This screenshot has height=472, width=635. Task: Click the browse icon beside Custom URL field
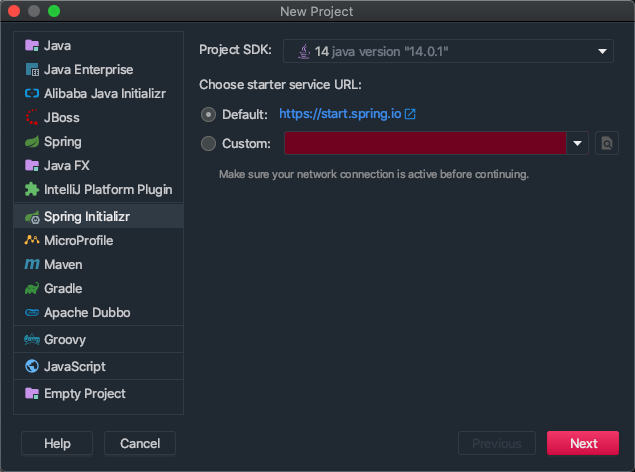(x=606, y=144)
